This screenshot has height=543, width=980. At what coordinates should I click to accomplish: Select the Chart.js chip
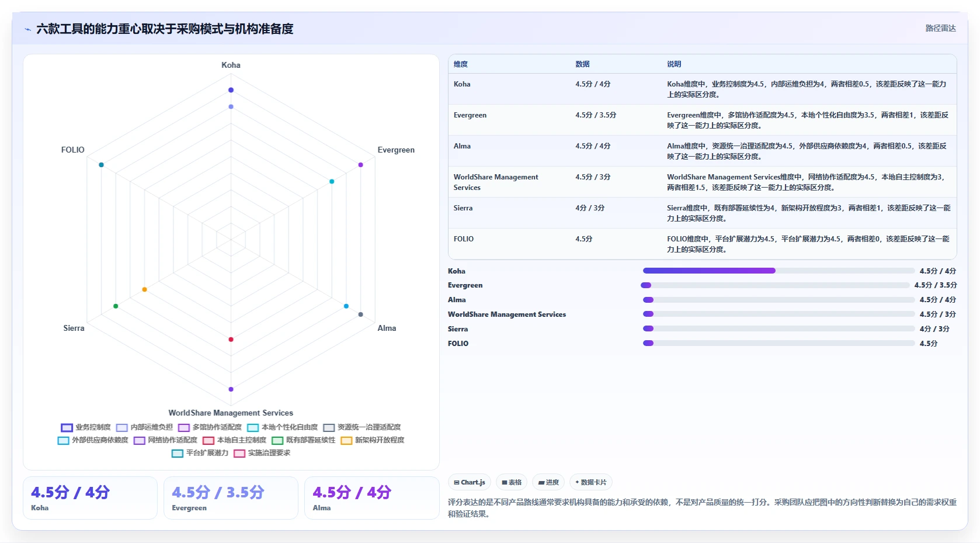tap(470, 482)
